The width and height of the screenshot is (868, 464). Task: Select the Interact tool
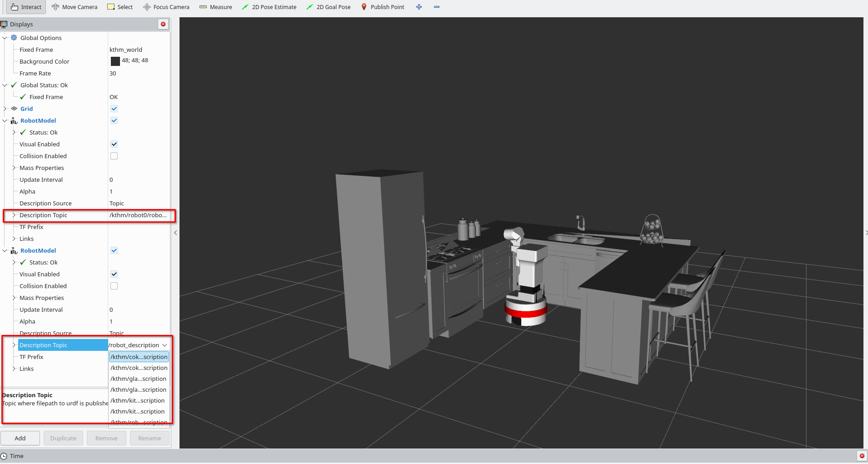pos(26,7)
